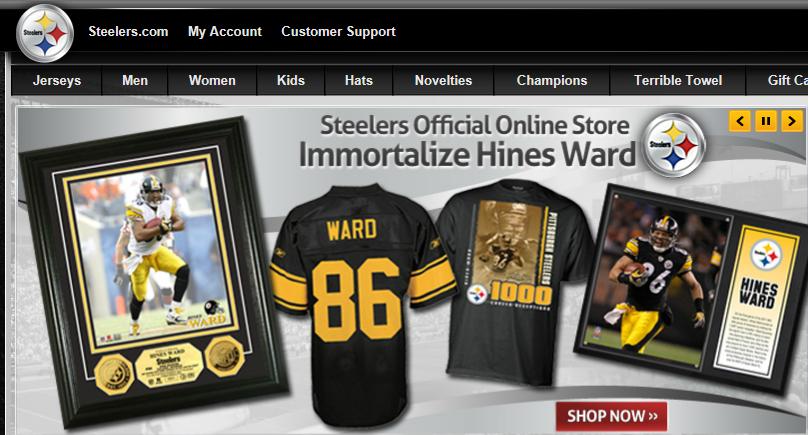The width and height of the screenshot is (808, 435).
Task: Click the Steelers logo in header
Action: [x=45, y=34]
